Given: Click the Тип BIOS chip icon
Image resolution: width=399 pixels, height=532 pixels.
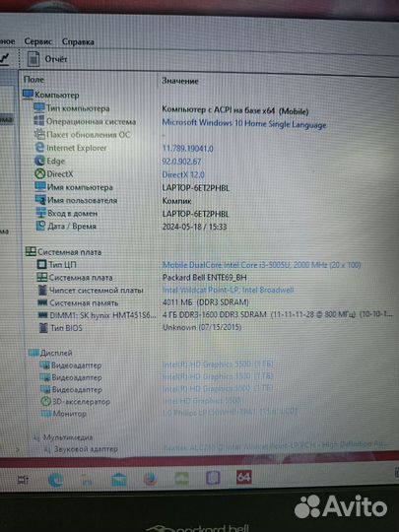Looking at the screenshot, I should [43, 328].
